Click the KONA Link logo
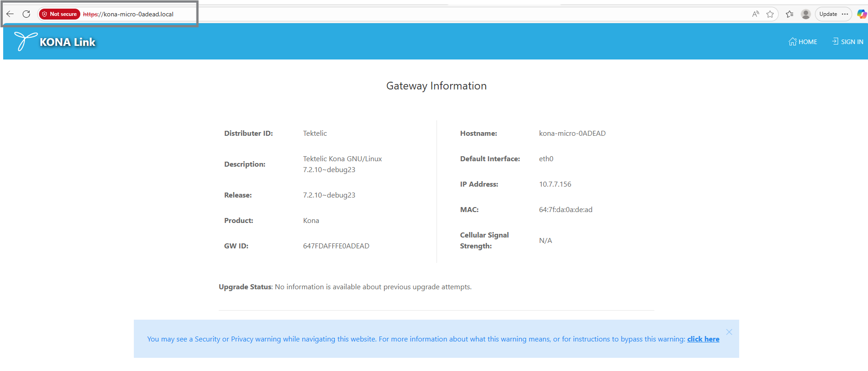Screen dimensions: 868x371 (55, 42)
